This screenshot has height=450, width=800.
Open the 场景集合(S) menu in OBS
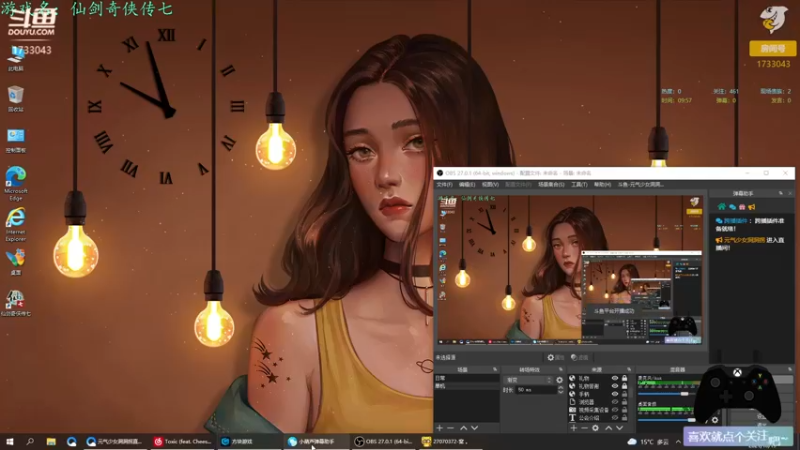(551, 184)
